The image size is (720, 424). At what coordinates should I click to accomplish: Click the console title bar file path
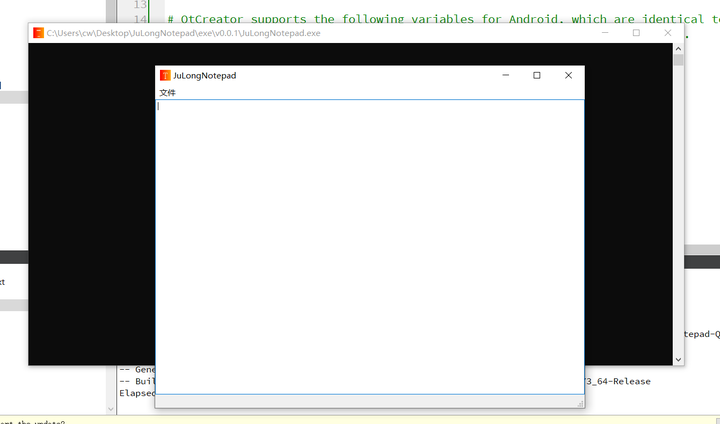point(184,33)
